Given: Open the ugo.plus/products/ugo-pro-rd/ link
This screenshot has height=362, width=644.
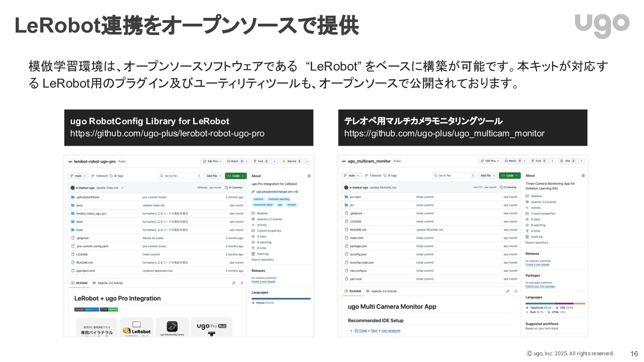Looking at the screenshot, I should pyautogui.click(x=277, y=192).
